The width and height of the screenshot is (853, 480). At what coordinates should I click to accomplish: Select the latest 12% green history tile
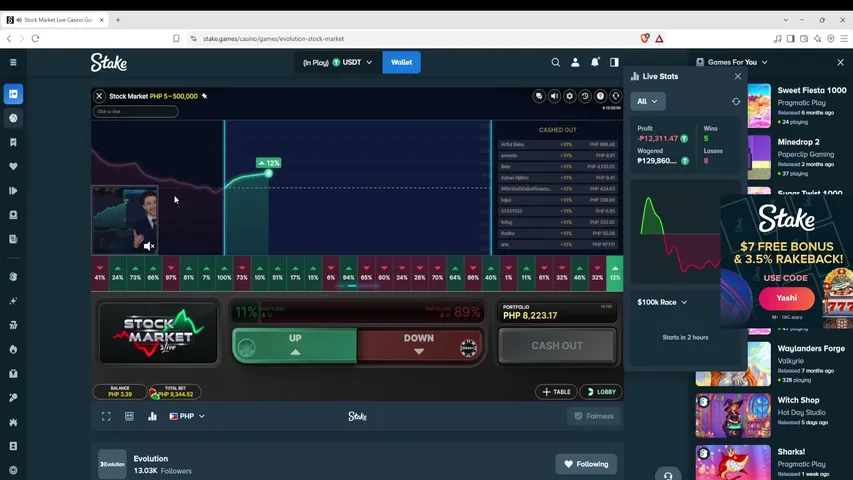click(615, 273)
